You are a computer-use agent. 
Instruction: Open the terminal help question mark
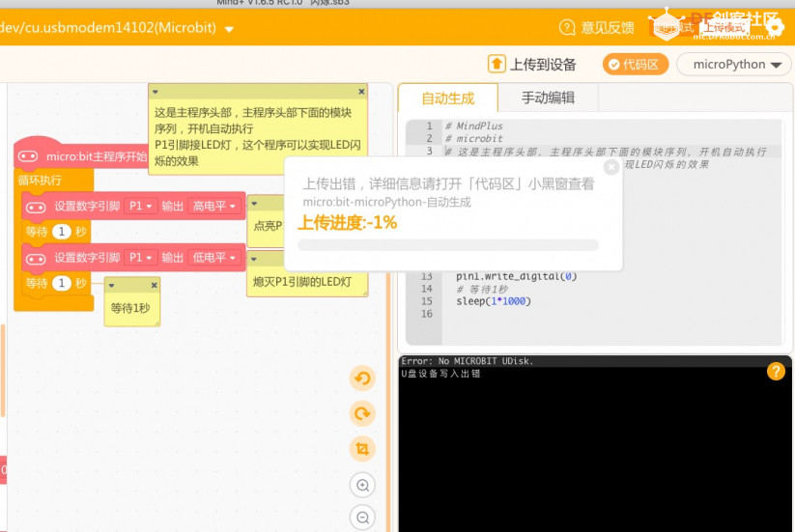[776, 372]
